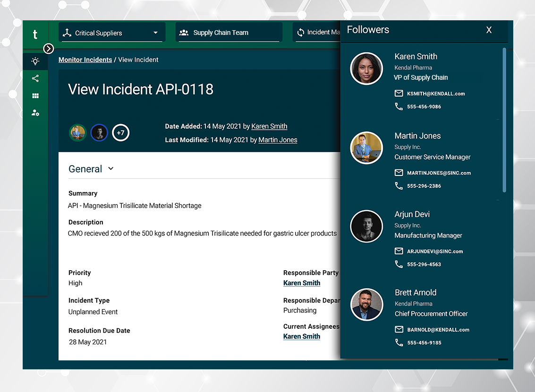535x392 pixels.
Task: Close the Followers panel with X
Action: (x=489, y=30)
